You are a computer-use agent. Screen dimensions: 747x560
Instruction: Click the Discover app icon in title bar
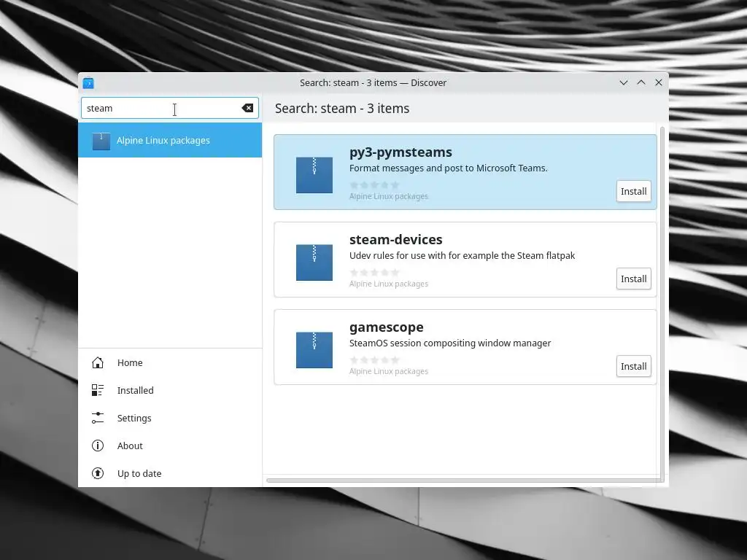(88, 83)
